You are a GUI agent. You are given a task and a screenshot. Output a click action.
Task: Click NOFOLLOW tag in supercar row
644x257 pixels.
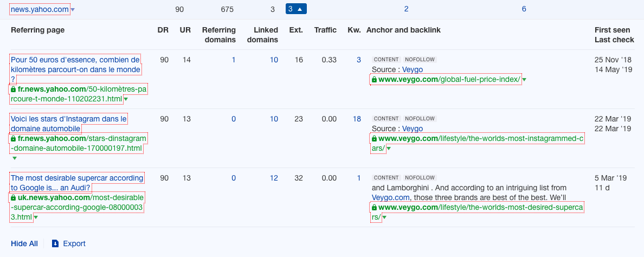420,178
